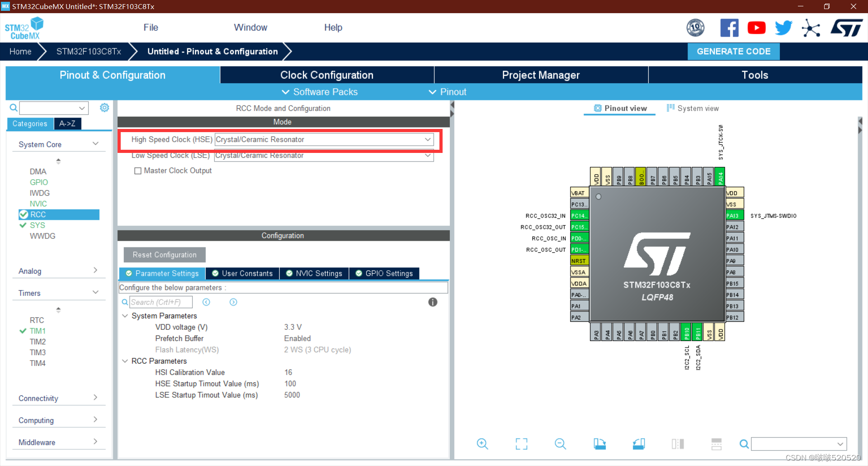This screenshot has height=466, width=868.
Task: Click green PB10 pin on chip
Action: point(686,332)
